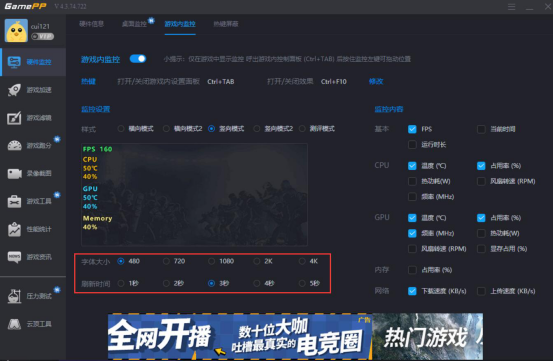This screenshot has width=554, height=361.
Task: Switch to the 桌面监控 tab
Action: point(134,24)
